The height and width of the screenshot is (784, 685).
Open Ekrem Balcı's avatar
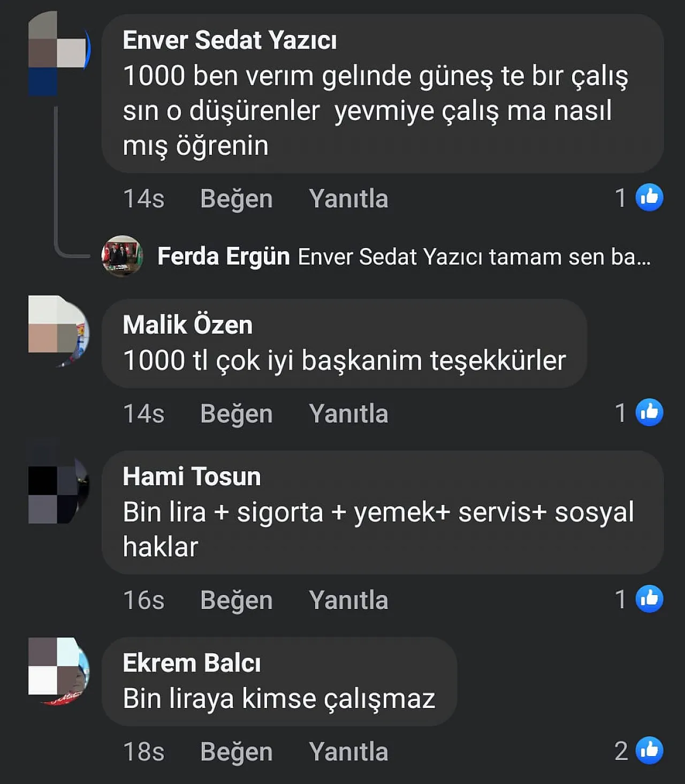pos(59,672)
